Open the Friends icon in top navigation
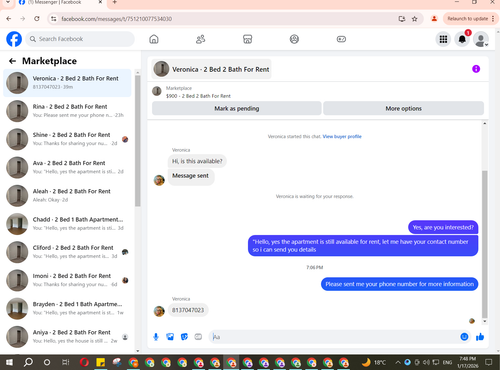Screen dimensions: 500x370 [200, 39]
